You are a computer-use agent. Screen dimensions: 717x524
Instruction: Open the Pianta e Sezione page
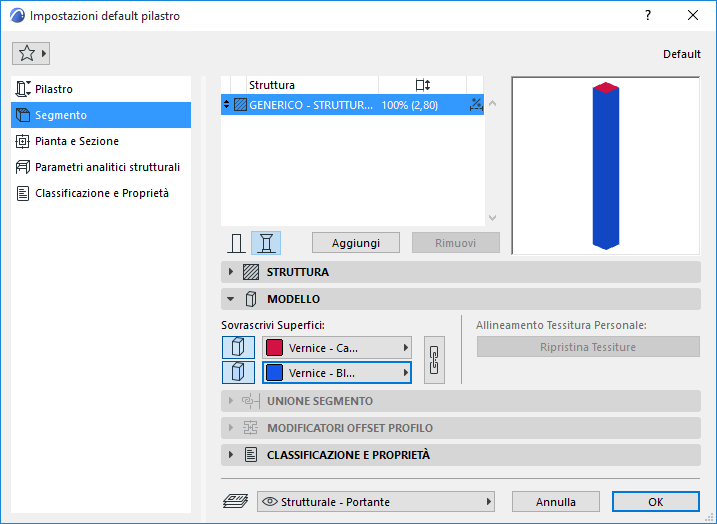click(x=101, y=141)
